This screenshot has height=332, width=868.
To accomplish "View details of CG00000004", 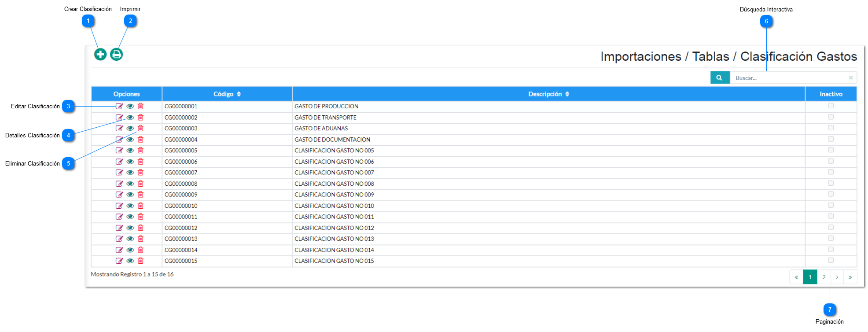I will tap(130, 140).
